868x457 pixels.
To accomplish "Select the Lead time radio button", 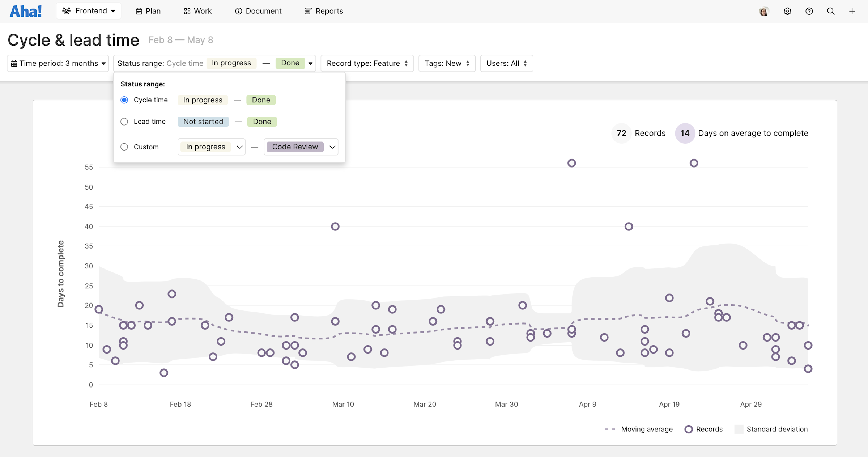I will [x=124, y=122].
